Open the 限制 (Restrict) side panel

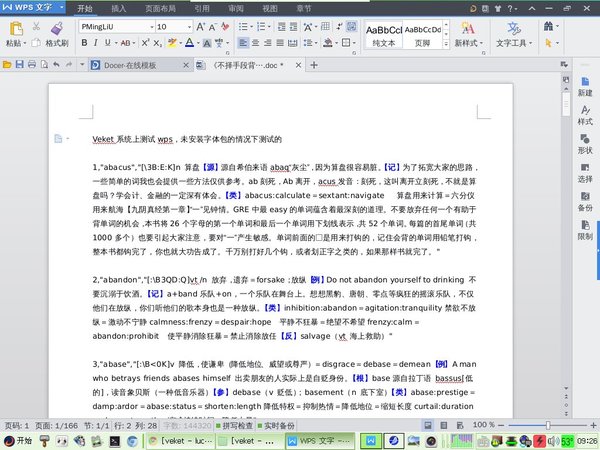pyautogui.click(x=585, y=229)
